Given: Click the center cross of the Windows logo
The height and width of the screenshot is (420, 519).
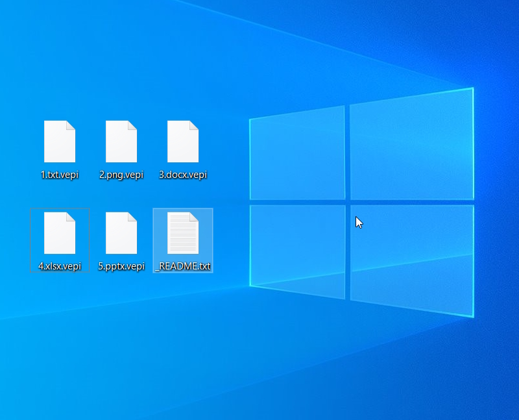Looking at the screenshot, I should [x=348, y=202].
